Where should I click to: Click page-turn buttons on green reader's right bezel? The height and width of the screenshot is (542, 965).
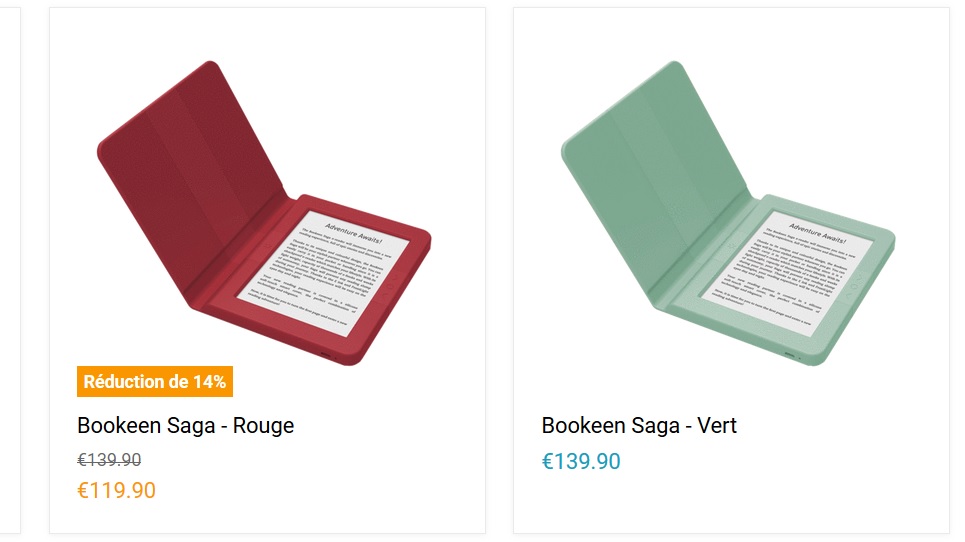click(855, 284)
